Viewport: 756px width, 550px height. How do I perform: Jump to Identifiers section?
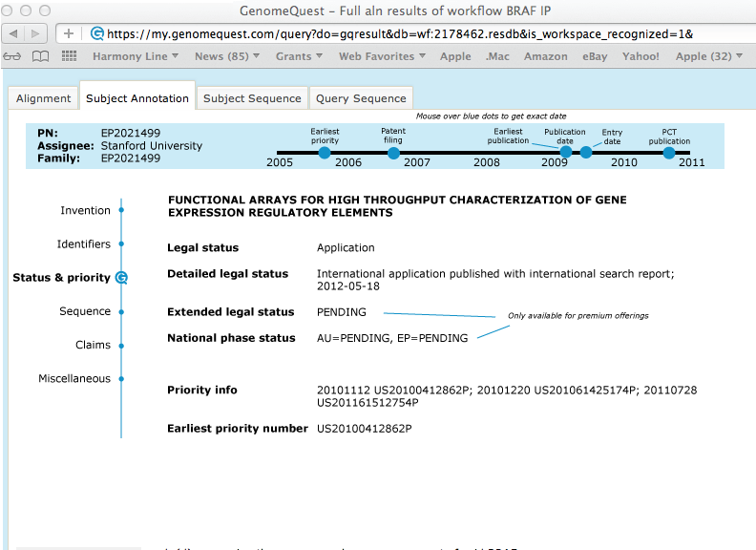point(83,244)
